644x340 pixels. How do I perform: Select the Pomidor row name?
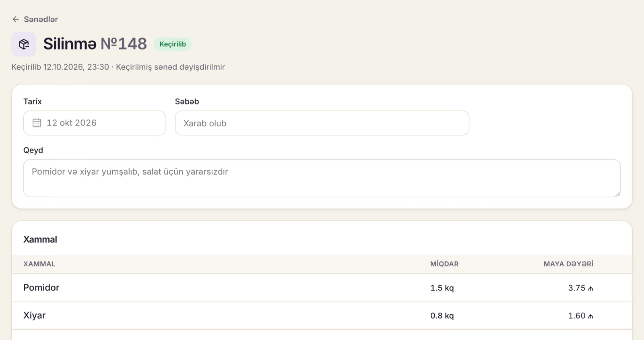point(41,288)
